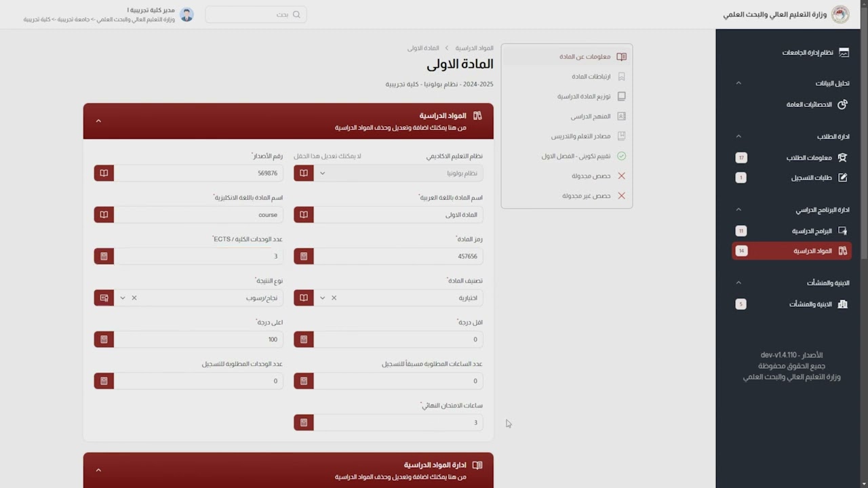Click the red book icon beside رقم الأصدار field
The width and height of the screenshot is (868, 488).
click(x=104, y=173)
